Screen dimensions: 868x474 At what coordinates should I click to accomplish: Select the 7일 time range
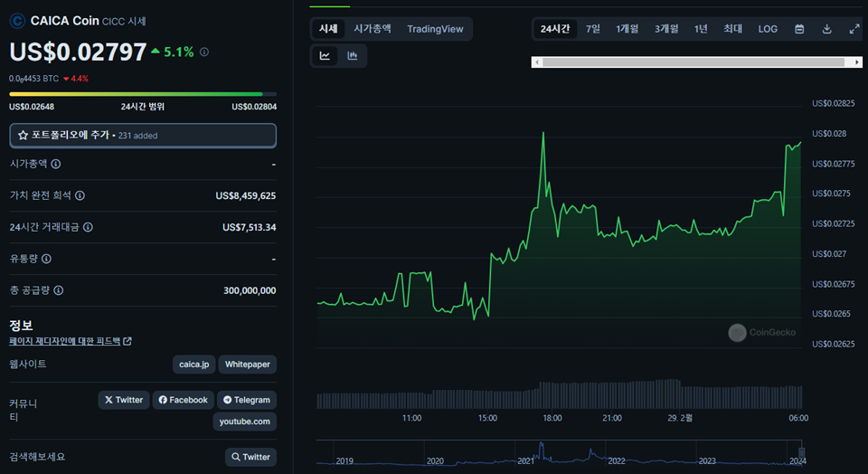point(592,29)
